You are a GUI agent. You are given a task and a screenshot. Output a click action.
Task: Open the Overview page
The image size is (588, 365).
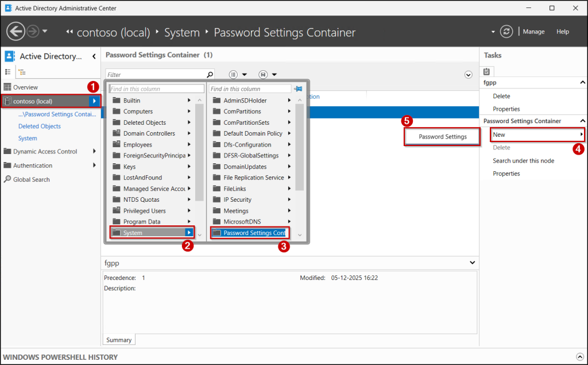[x=26, y=87]
